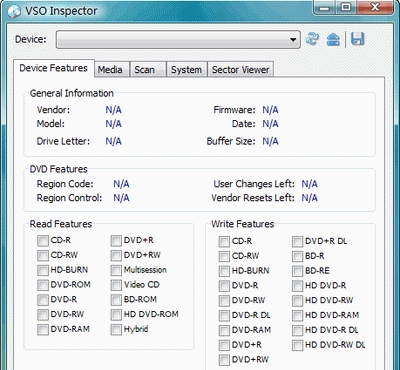This screenshot has height=370, width=400.
Task: Click the refresh devices icon
Action: pos(312,39)
